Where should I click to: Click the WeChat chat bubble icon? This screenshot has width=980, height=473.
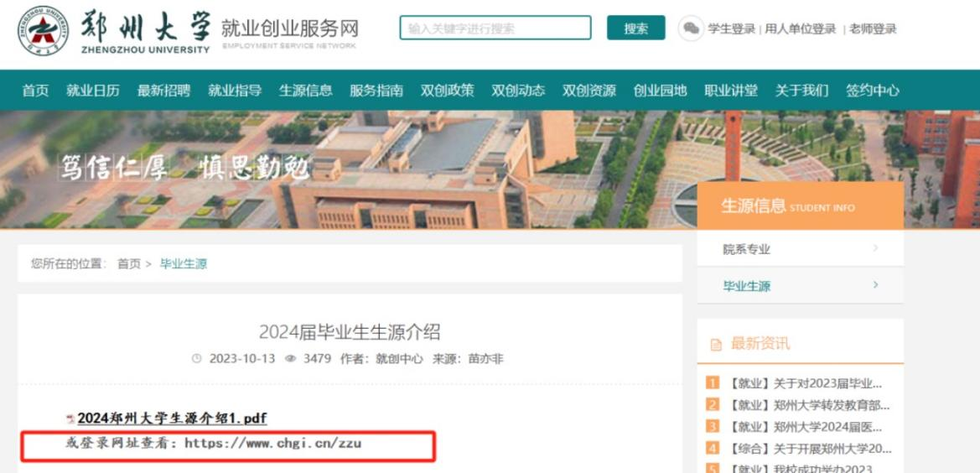tap(691, 29)
